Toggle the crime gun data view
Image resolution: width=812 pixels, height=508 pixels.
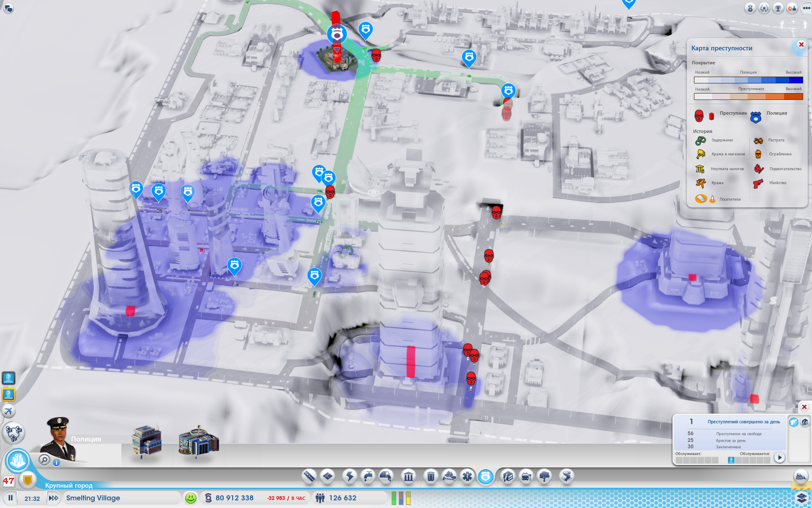click(x=793, y=422)
